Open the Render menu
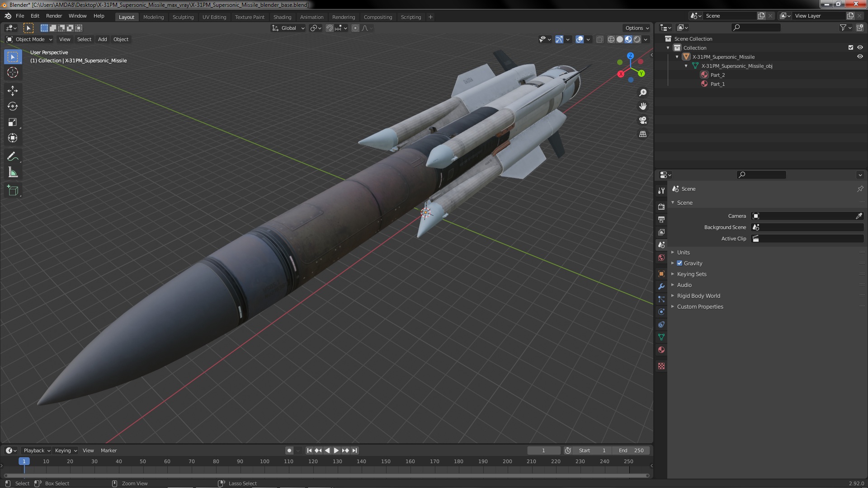The height and width of the screenshot is (488, 868). (x=54, y=16)
